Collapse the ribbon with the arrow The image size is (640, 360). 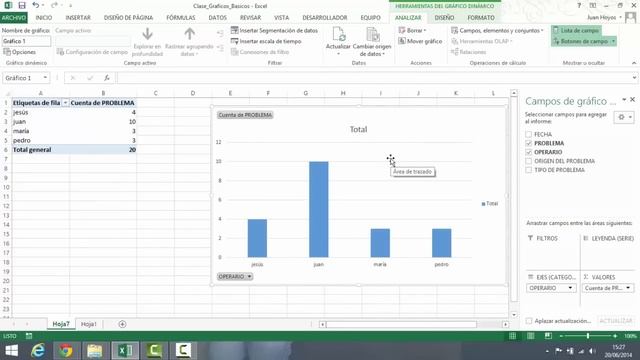(x=633, y=63)
